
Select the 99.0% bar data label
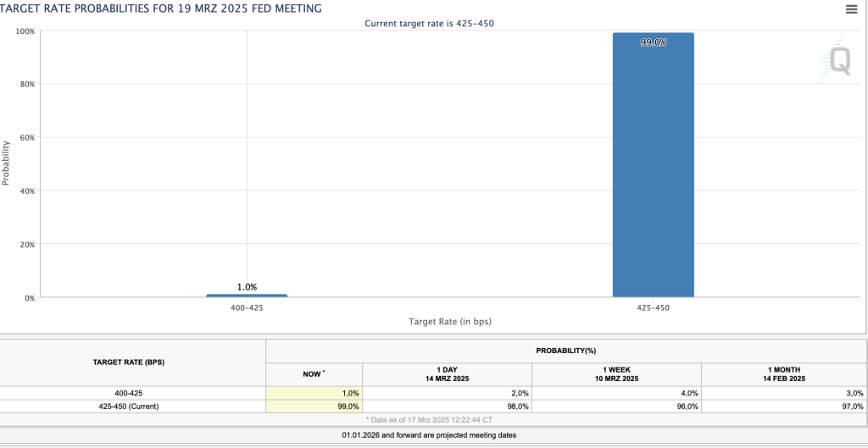pos(654,42)
